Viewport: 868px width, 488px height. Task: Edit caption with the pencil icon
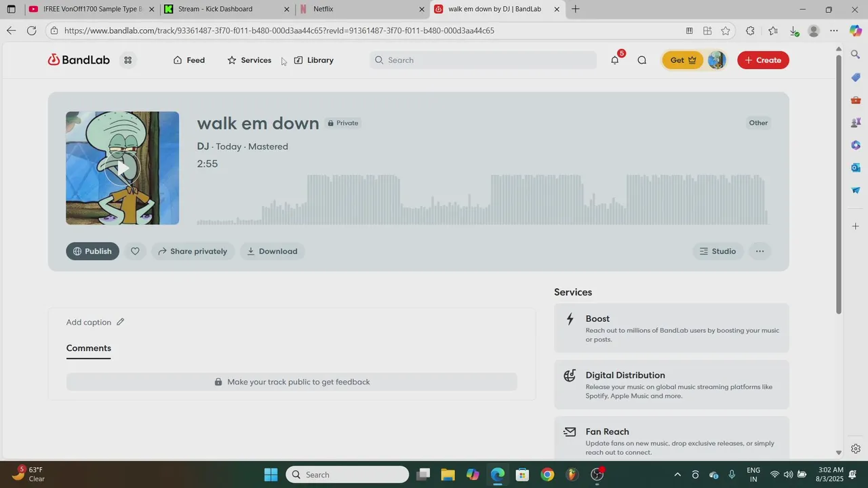[121, 322]
